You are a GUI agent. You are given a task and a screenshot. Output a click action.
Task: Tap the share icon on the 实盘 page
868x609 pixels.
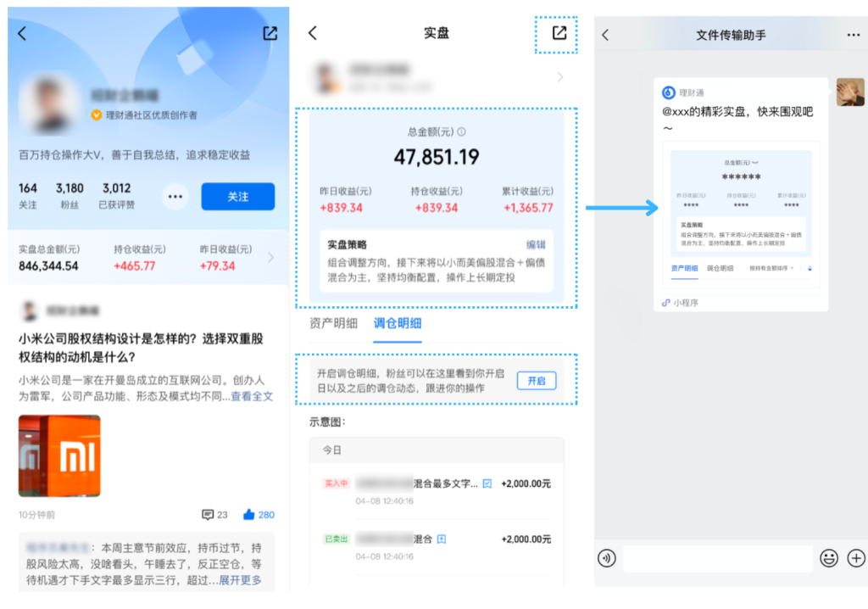click(x=559, y=33)
